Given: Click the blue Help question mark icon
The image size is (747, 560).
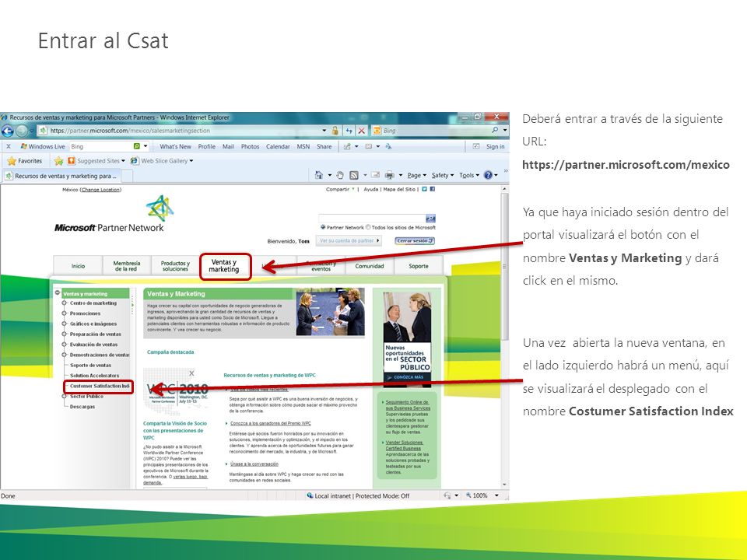Looking at the screenshot, I should tap(488, 175).
